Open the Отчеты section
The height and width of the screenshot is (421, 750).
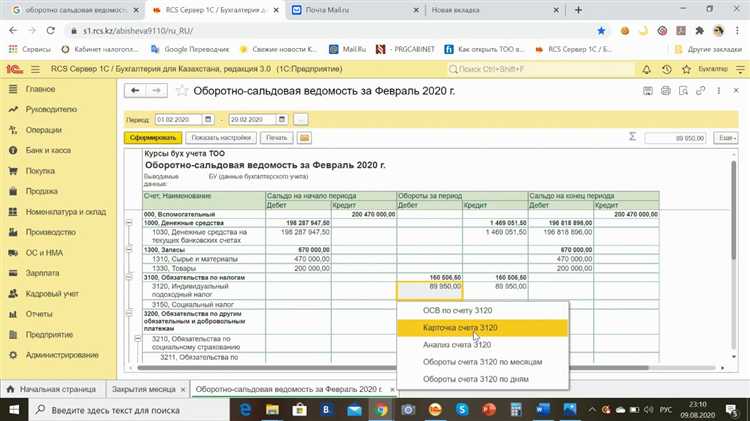tap(39, 314)
